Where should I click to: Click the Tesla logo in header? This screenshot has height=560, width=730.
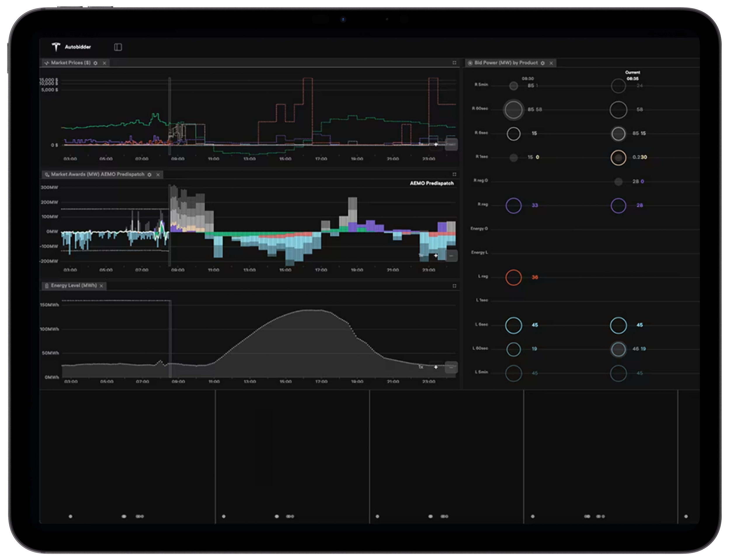[x=56, y=47]
